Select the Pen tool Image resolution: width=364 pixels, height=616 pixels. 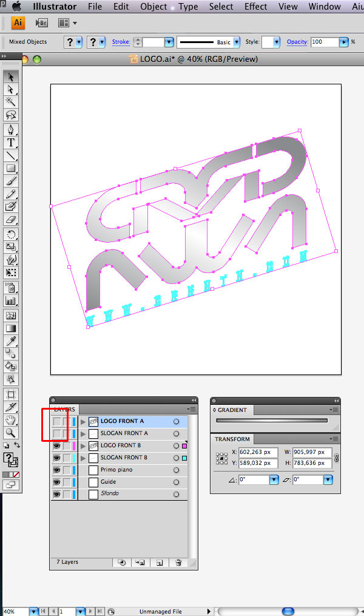point(10,130)
